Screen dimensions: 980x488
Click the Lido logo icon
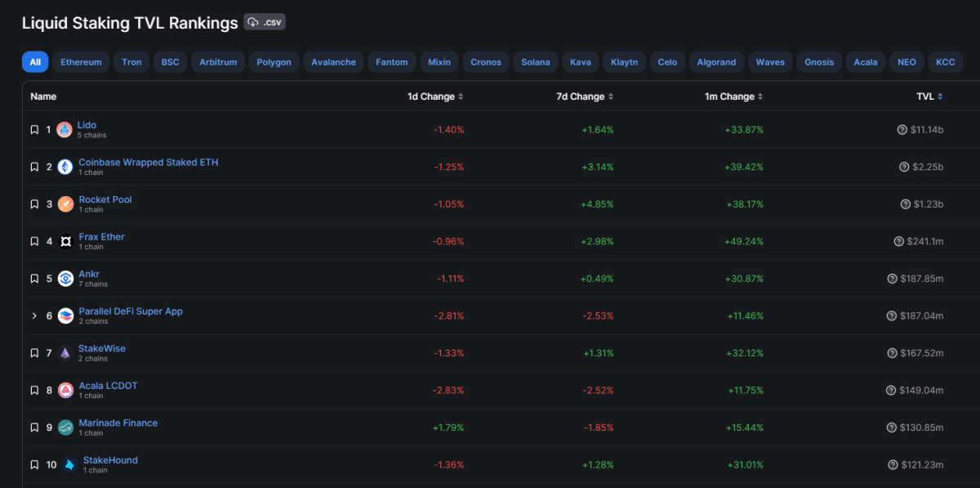(x=65, y=129)
